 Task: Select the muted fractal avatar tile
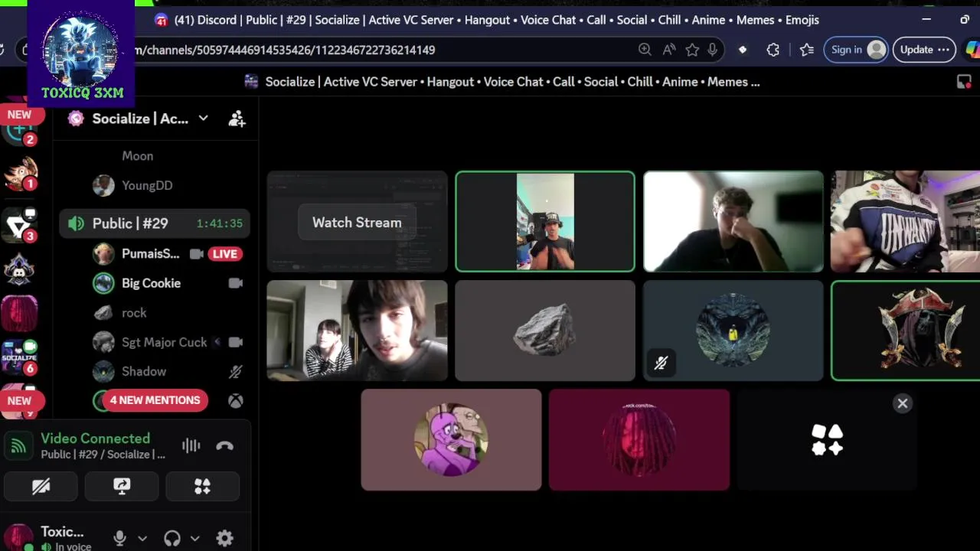pyautogui.click(x=733, y=331)
